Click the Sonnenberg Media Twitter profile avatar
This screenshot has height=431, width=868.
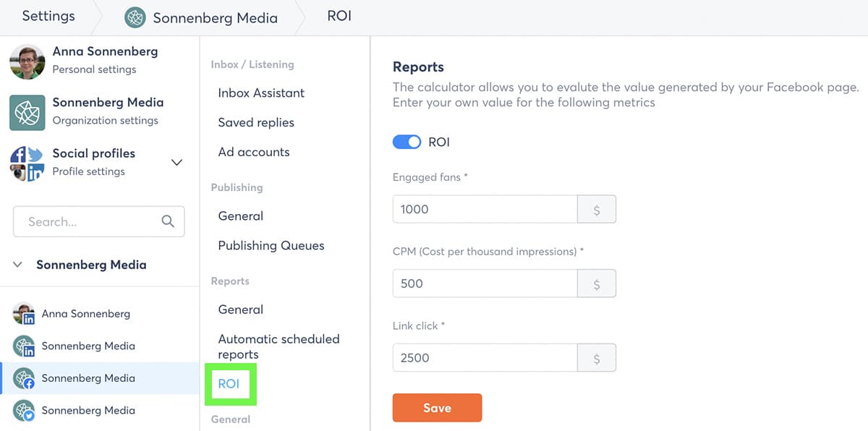(x=24, y=411)
